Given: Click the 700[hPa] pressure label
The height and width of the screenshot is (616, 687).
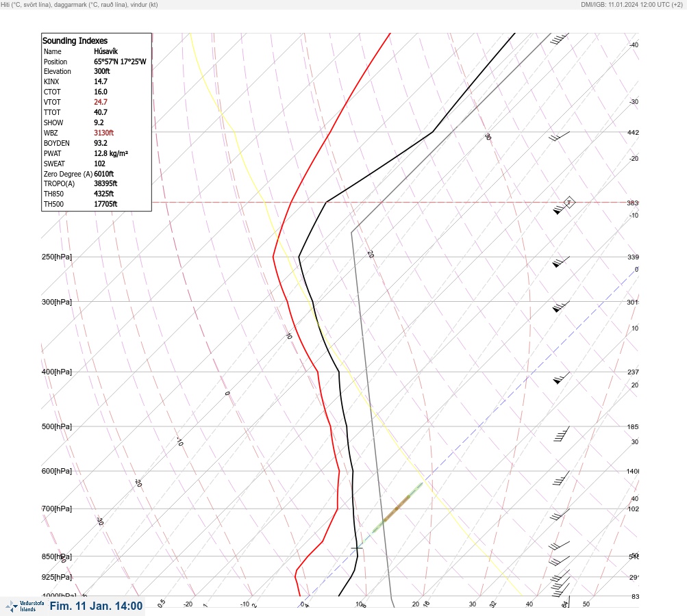Looking at the screenshot, I should point(57,509).
